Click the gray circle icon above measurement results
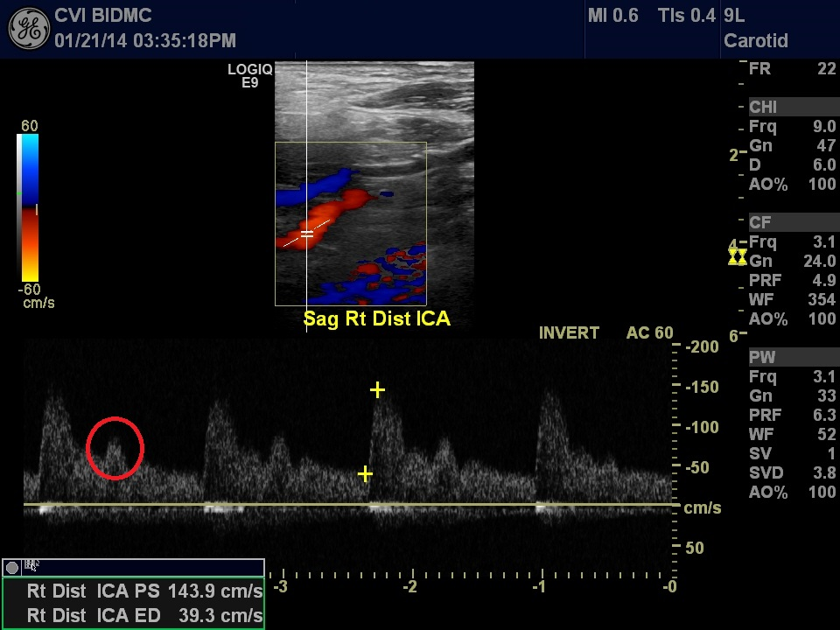840x630 pixels. [12, 567]
